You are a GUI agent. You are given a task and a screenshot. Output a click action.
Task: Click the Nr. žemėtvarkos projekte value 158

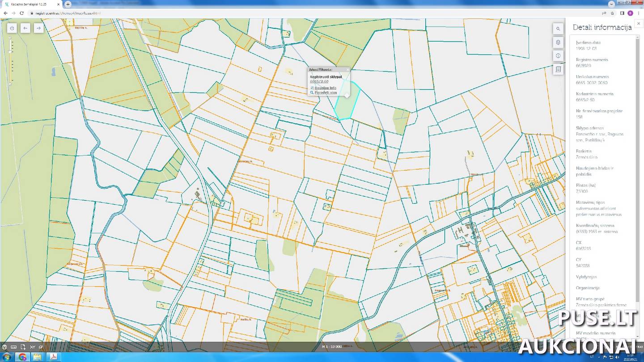click(x=579, y=117)
